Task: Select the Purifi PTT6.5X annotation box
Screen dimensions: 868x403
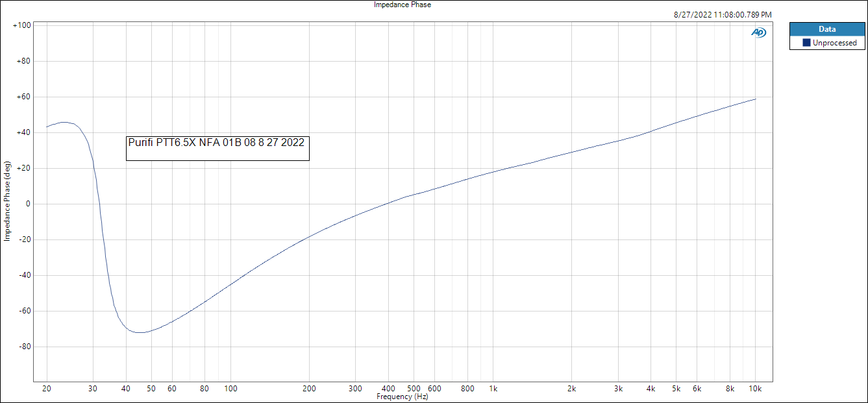Action: coord(217,148)
